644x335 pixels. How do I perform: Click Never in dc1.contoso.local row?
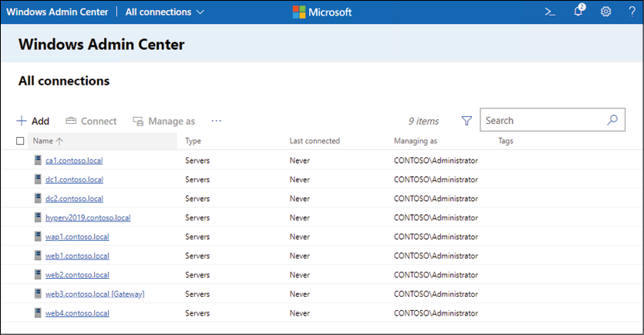(299, 180)
